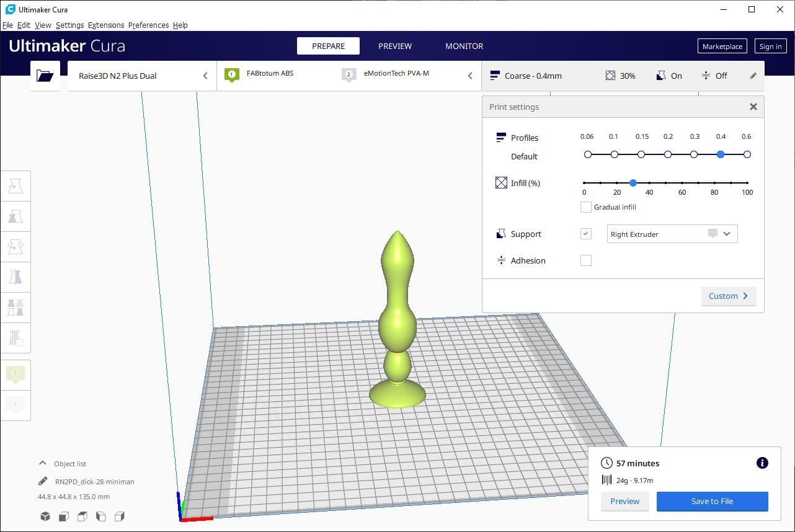
Task: Uncheck the Support checkbox
Action: click(585, 234)
